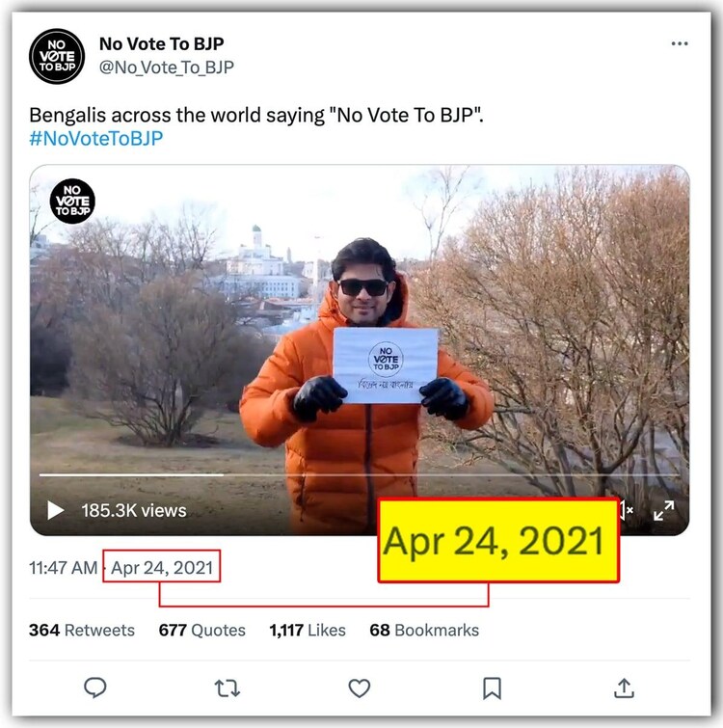723x728 pixels.
Task: Open the tweet's more options ellipsis menu
Action: pyautogui.click(x=680, y=44)
